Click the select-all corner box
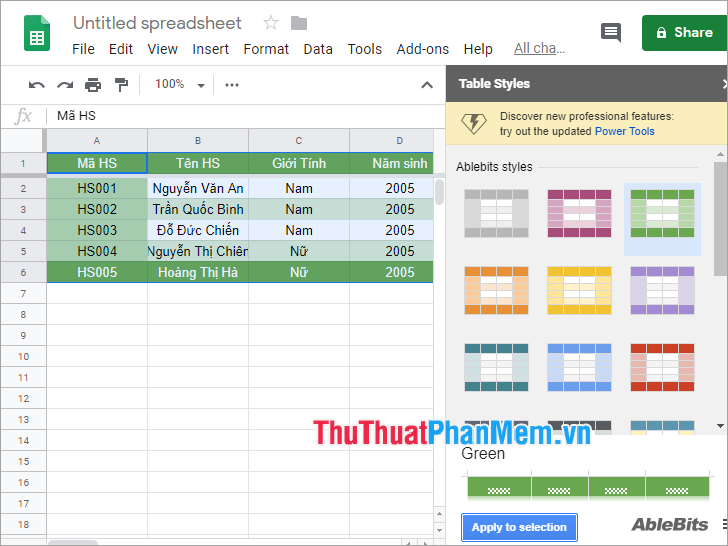Image resolution: width=728 pixels, height=546 pixels. (x=23, y=141)
